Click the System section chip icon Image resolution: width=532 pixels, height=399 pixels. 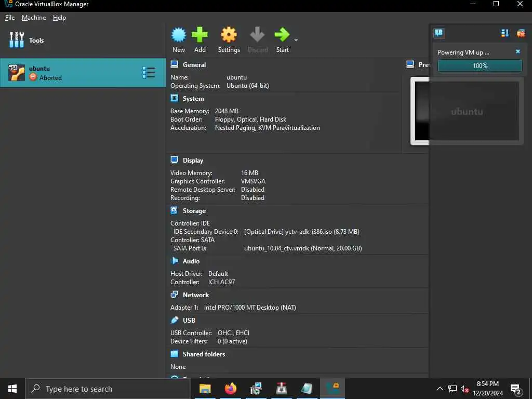[x=175, y=98]
